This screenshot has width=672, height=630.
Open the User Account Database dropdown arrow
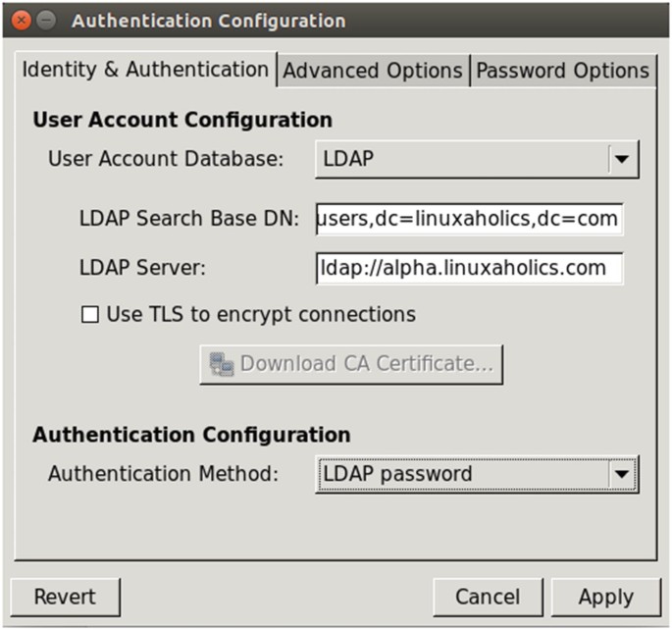(x=622, y=159)
